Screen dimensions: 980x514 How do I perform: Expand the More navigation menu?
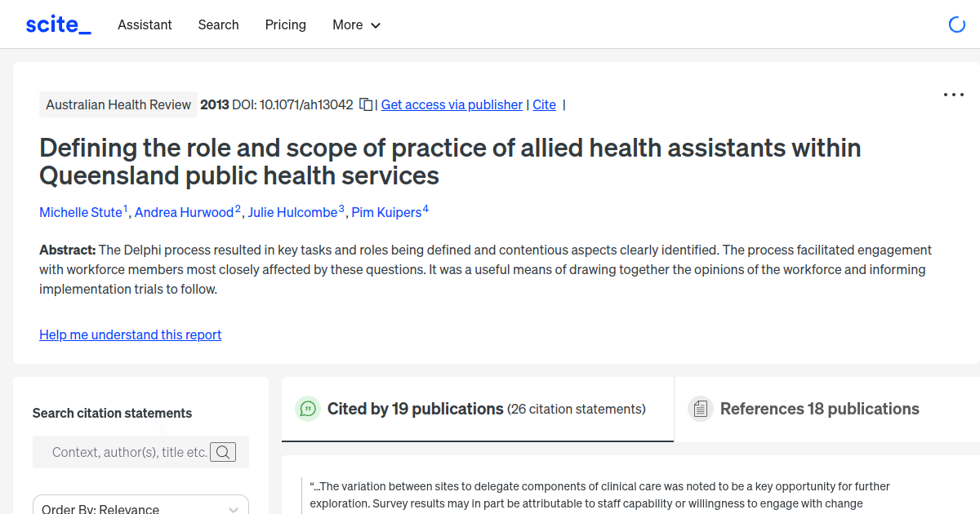356,24
